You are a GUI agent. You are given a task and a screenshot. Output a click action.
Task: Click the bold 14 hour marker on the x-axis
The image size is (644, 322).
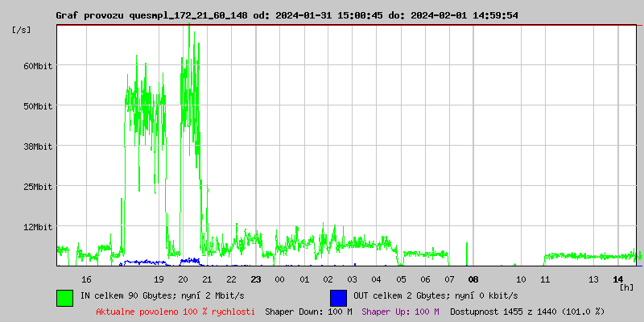click(617, 279)
